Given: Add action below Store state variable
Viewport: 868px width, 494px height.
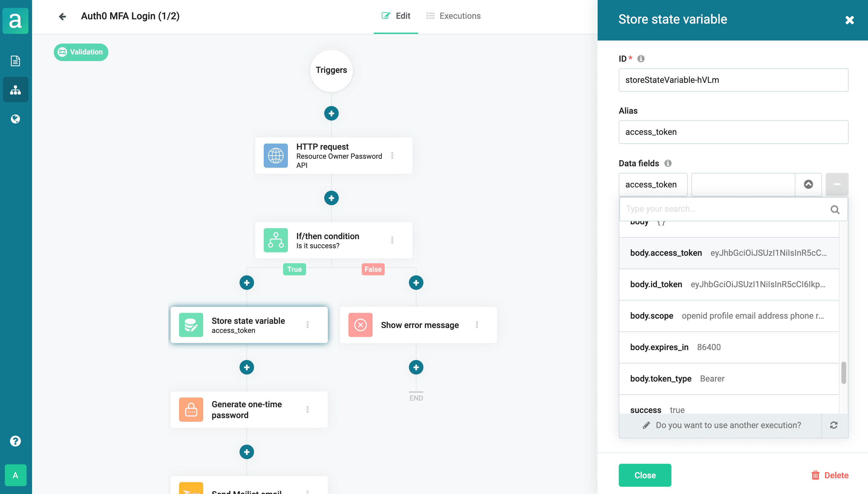Looking at the screenshot, I should point(247,367).
